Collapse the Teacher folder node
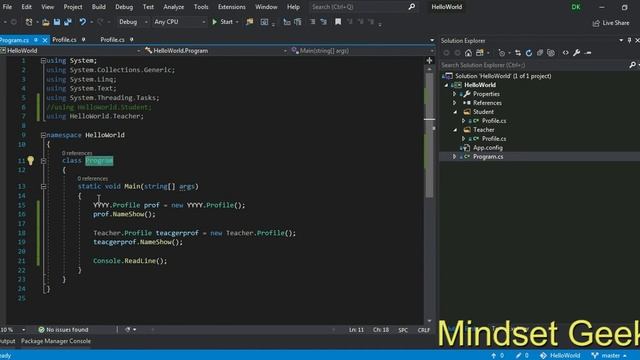This screenshot has height=360, width=640. coord(456,130)
